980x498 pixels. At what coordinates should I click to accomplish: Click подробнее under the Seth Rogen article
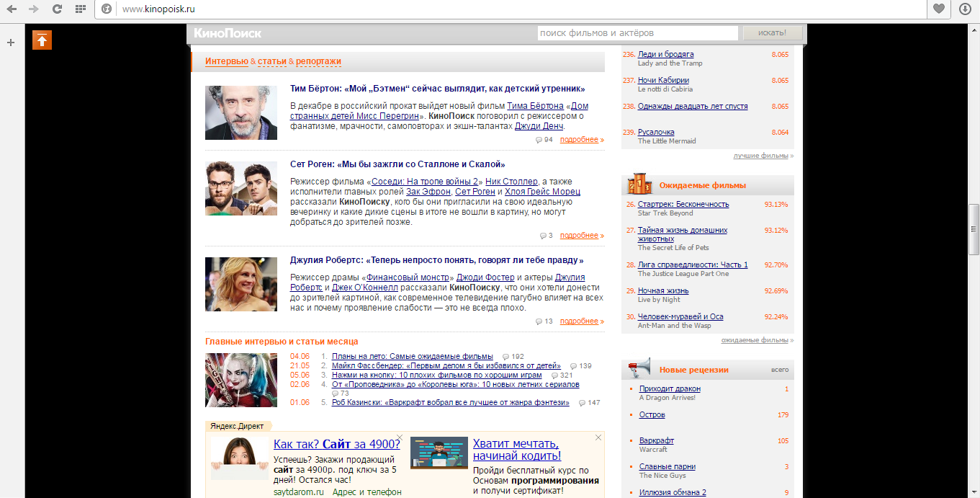click(x=580, y=236)
